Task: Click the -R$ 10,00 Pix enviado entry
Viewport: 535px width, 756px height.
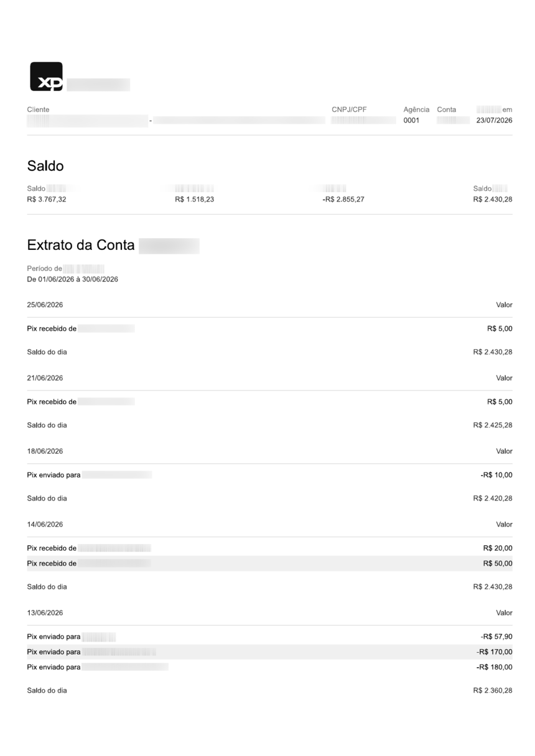Action: (270, 475)
